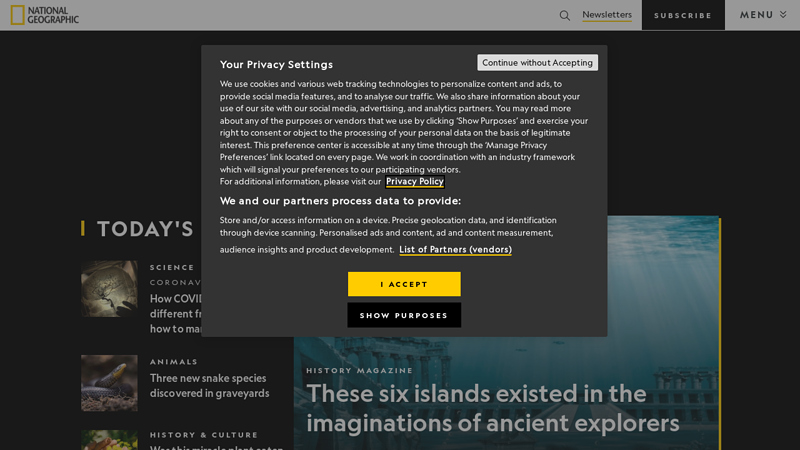Expand the Menu dropdown
This screenshot has width=800, height=450.
click(x=763, y=15)
